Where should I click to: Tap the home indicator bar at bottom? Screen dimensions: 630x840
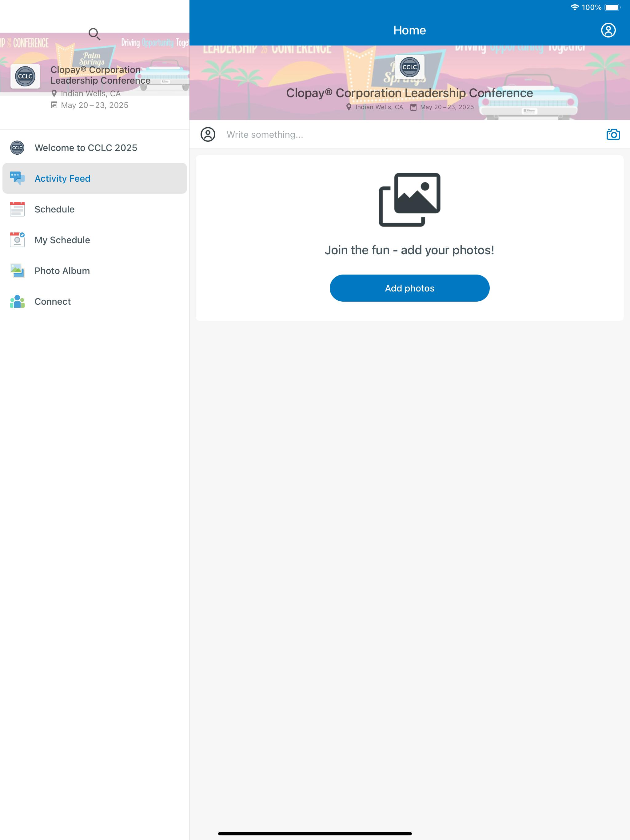click(315, 834)
